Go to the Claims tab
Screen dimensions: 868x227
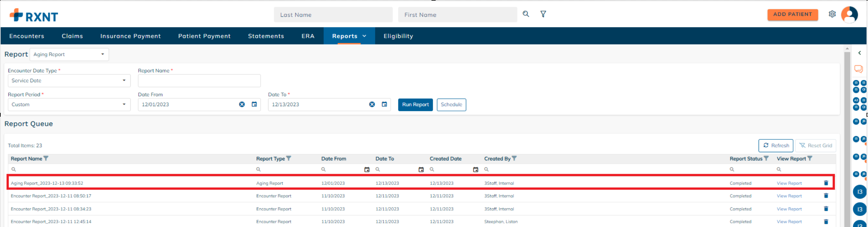point(72,36)
